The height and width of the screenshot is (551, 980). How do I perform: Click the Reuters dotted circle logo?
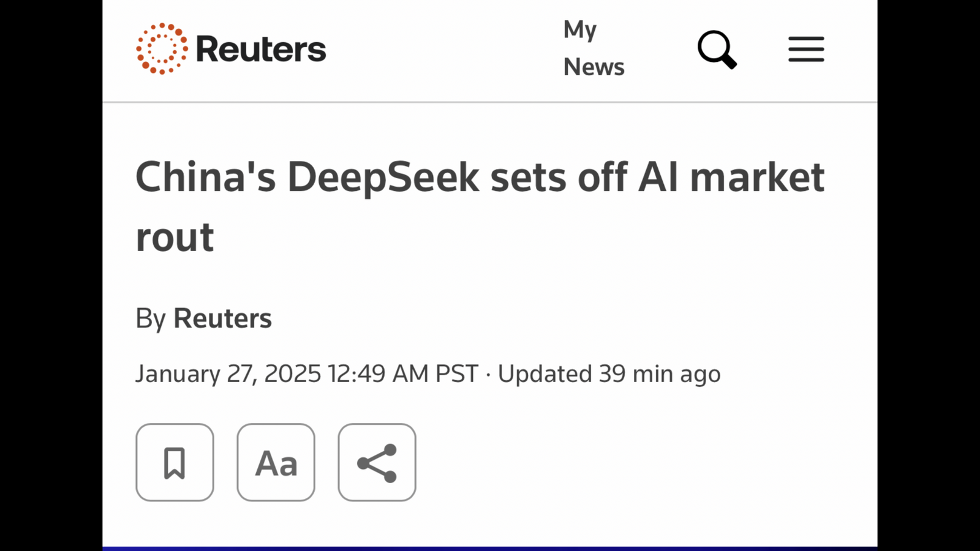tap(162, 49)
